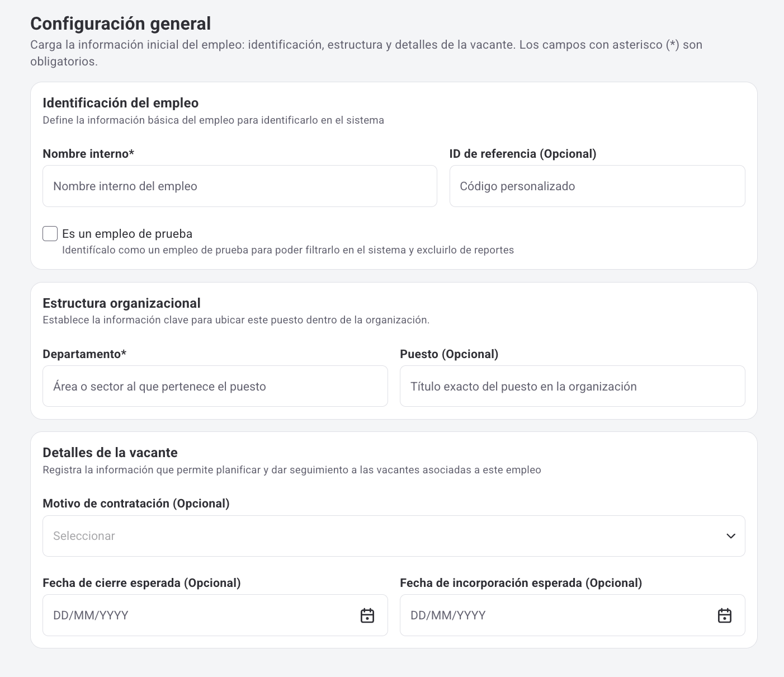784x677 pixels.
Task: Click the 'Identificación del empleo' section heading
Action: [120, 103]
